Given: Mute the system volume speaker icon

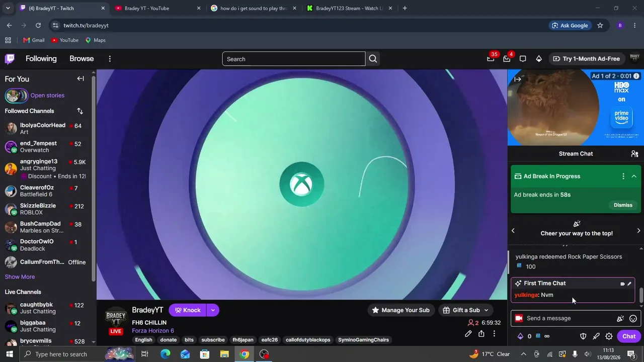Looking at the screenshot, I should (x=588, y=354).
